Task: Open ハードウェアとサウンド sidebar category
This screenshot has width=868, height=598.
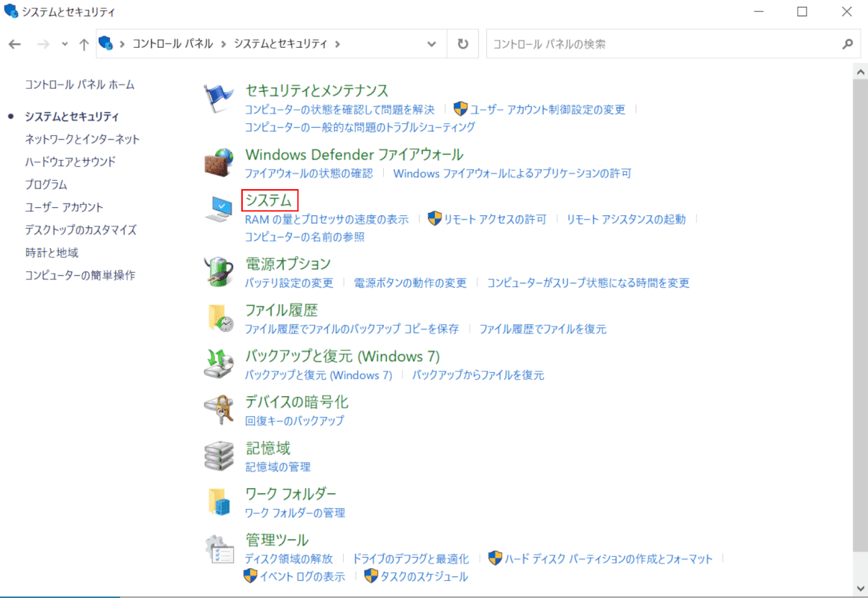Action: pyautogui.click(x=70, y=161)
